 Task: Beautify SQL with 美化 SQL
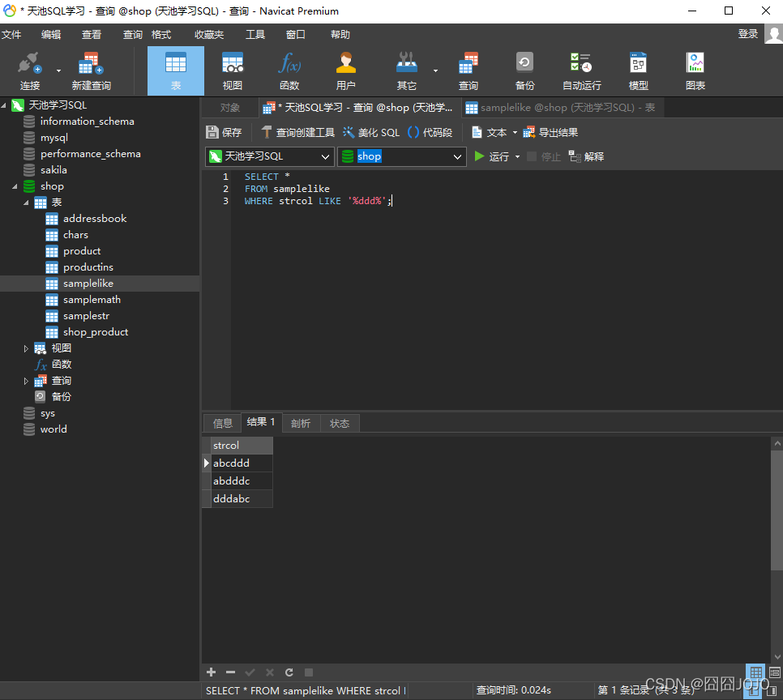[x=371, y=132]
